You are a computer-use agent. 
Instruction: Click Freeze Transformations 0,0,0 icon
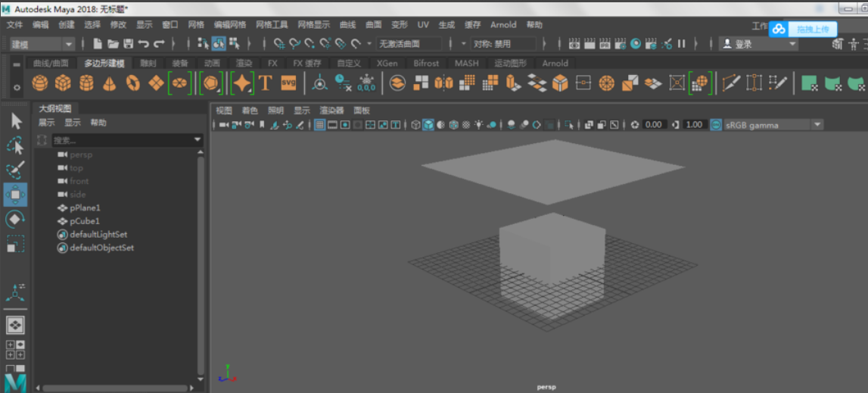pyautogui.click(x=366, y=83)
